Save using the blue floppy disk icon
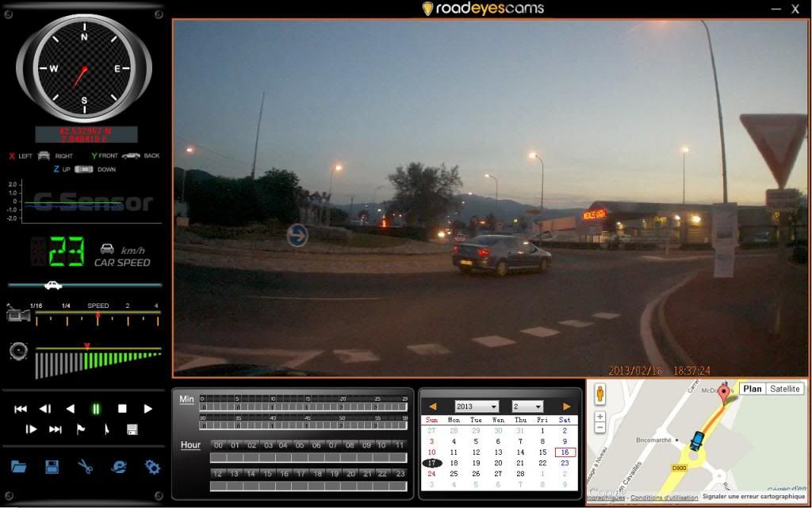Viewport: 812px width, 508px height. [52, 467]
